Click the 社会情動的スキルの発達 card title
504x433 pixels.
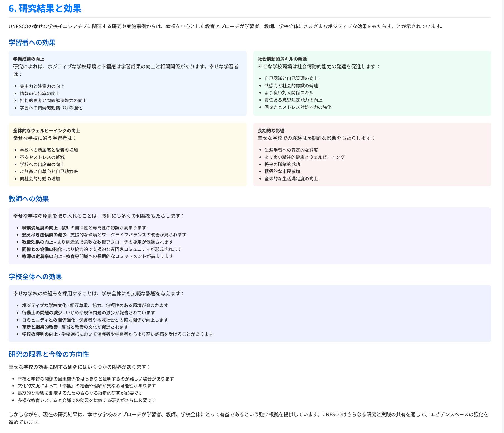click(x=282, y=59)
